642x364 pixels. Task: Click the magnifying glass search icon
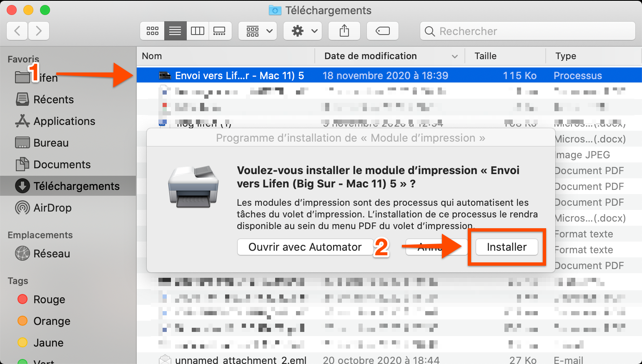point(430,31)
